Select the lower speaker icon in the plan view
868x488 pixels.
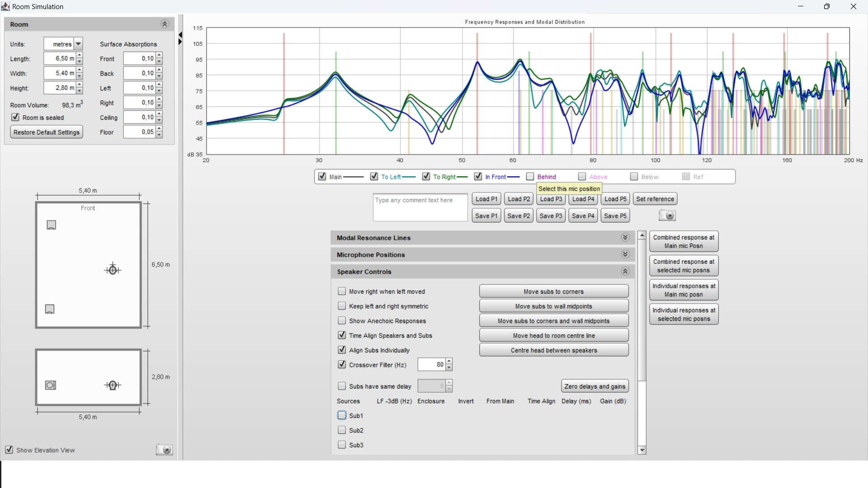(50, 309)
